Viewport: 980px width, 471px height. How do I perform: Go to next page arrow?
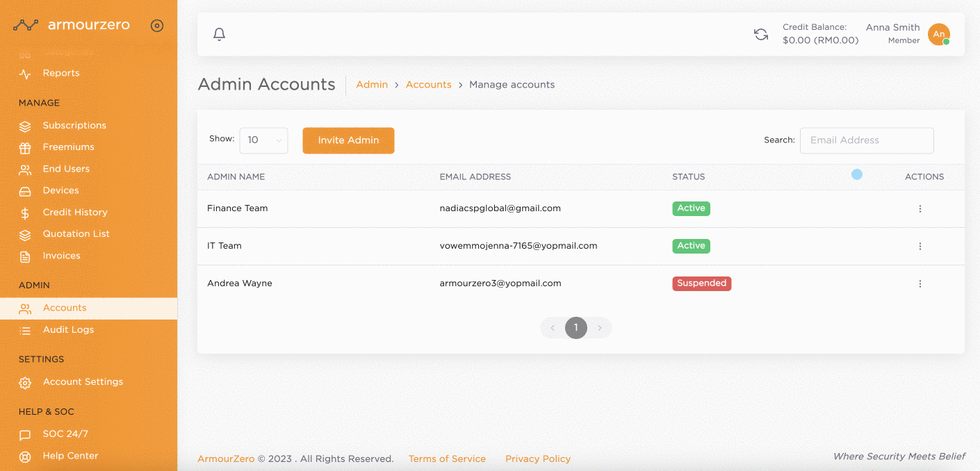tap(600, 328)
